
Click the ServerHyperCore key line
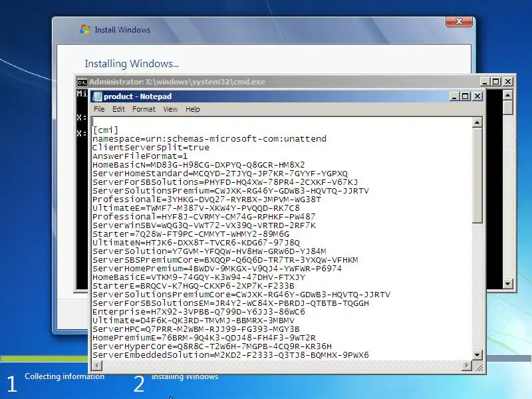[x=212, y=346]
